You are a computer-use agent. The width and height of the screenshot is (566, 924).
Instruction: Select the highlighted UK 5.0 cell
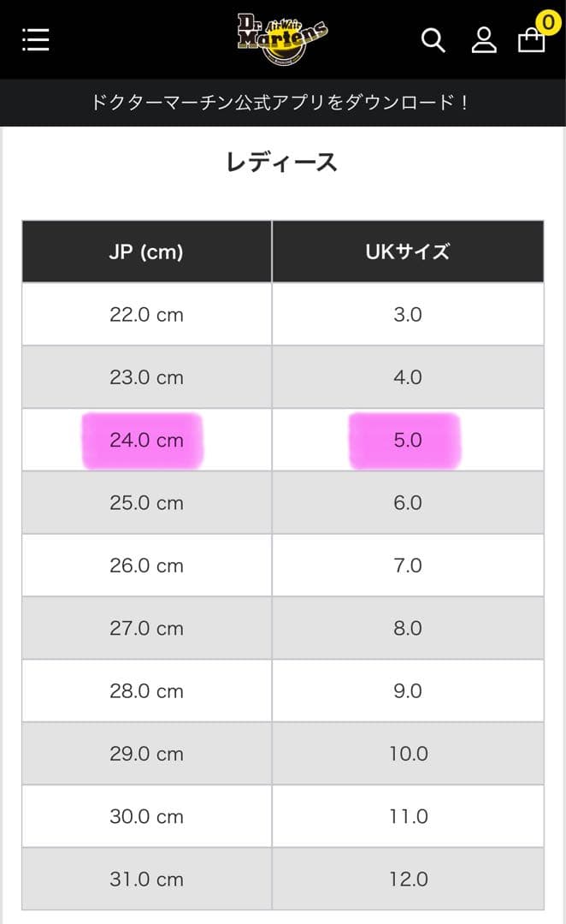click(x=408, y=440)
